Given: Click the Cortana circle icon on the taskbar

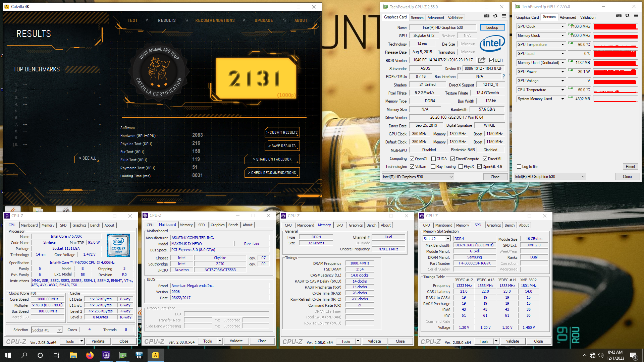Looking at the screenshot, I should point(40,355).
